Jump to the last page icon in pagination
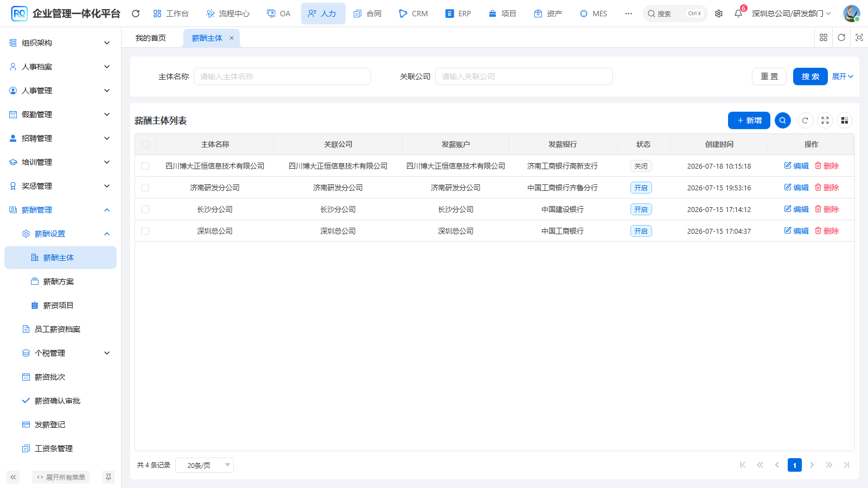 [x=846, y=465]
